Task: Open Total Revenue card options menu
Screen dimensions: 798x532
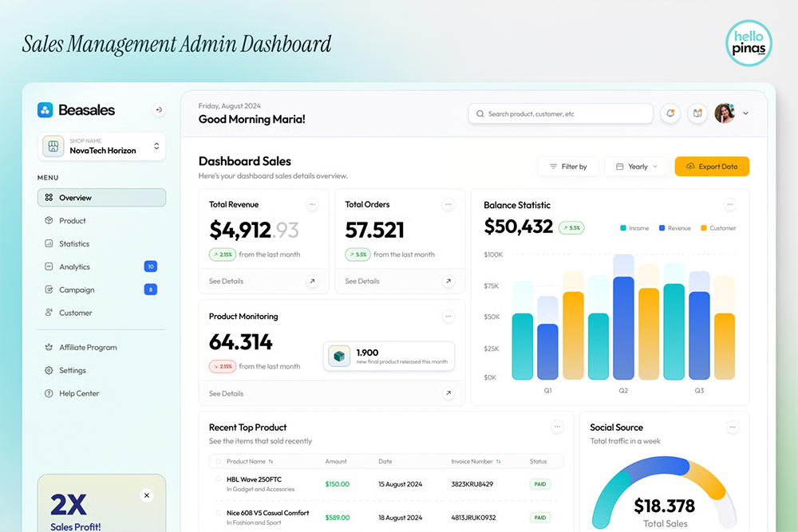Action: [313, 204]
